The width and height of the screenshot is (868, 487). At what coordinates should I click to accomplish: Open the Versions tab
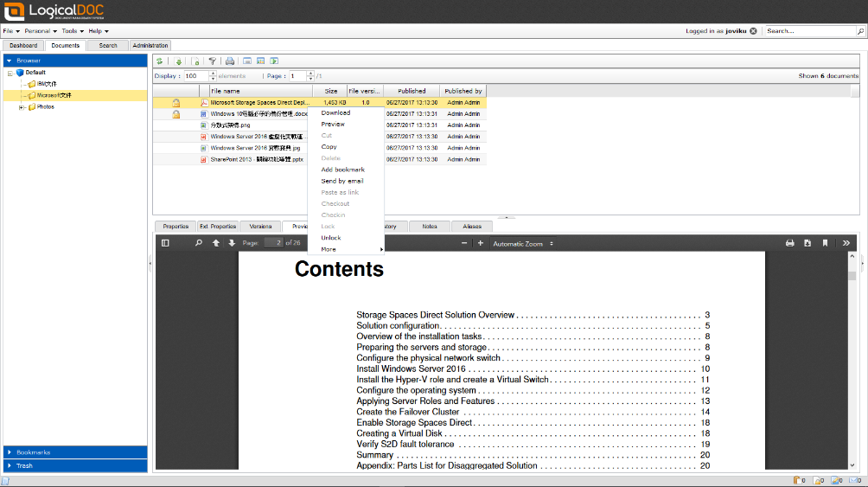260,227
